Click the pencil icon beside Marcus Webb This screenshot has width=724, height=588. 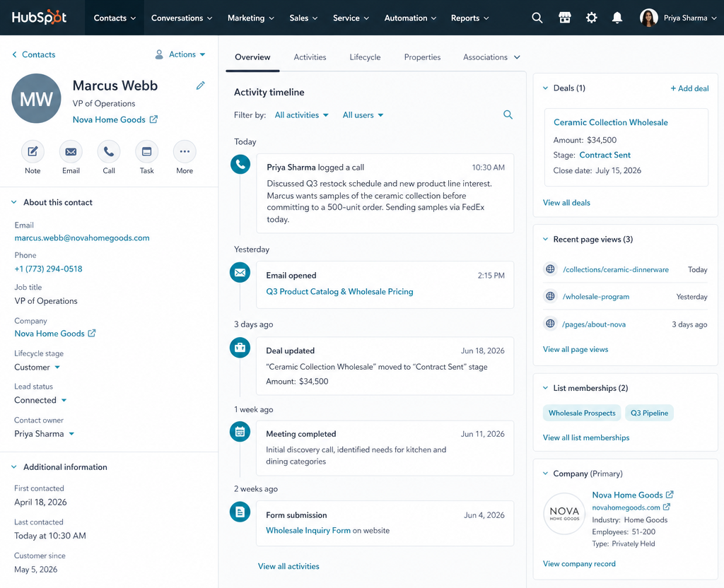(200, 86)
